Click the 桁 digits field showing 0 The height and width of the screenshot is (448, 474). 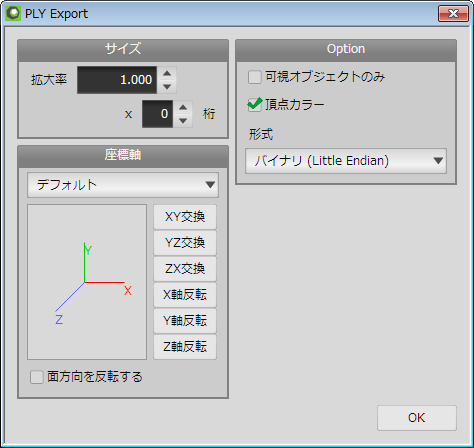[157, 114]
